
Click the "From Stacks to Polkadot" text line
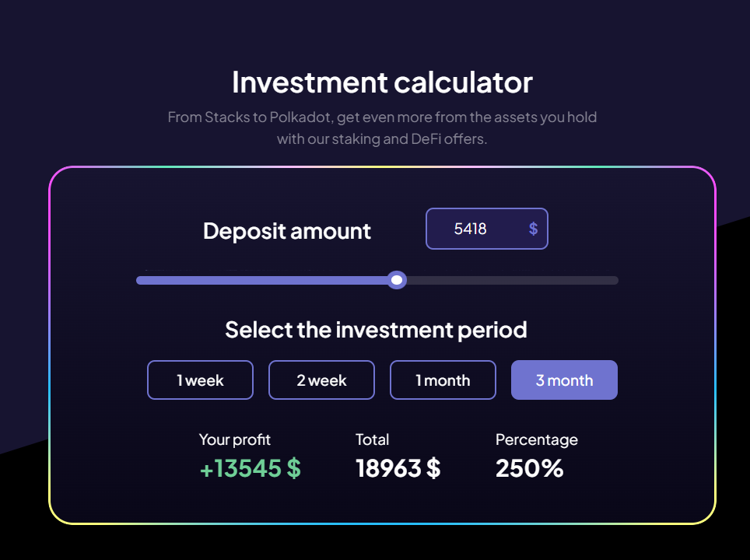tap(382, 118)
